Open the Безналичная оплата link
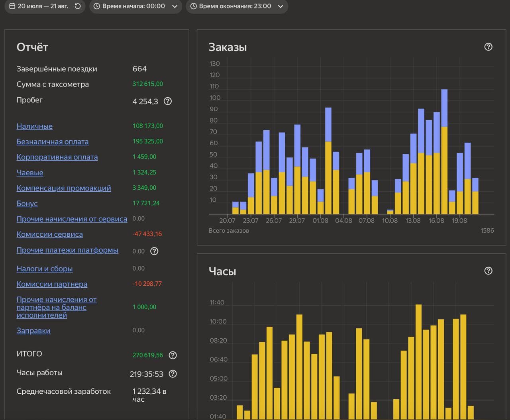Image resolution: width=510 pixels, height=420 pixels. tap(53, 142)
